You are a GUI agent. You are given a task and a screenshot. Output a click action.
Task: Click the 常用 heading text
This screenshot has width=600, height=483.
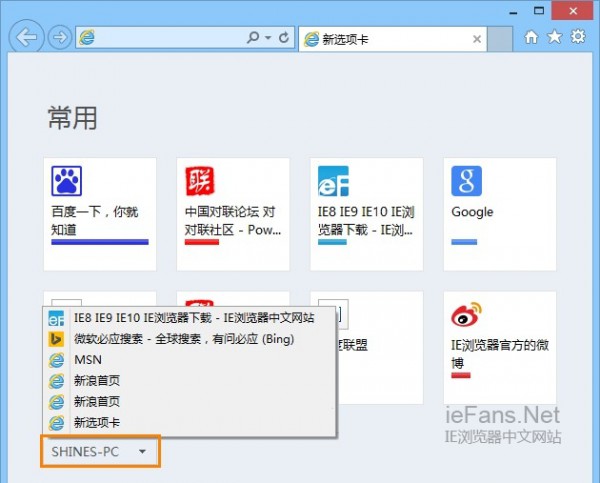72,117
